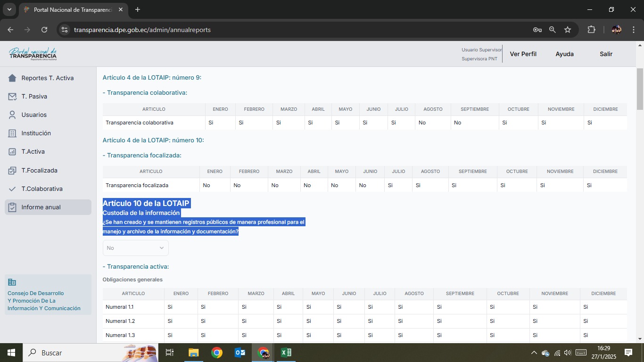Open the Ayuda menu item
Screen dimensions: 644x362
point(564,54)
